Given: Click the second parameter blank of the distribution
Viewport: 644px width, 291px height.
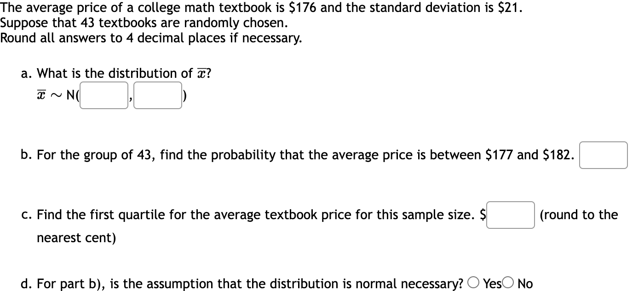Looking at the screenshot, I should coord(157,95).
